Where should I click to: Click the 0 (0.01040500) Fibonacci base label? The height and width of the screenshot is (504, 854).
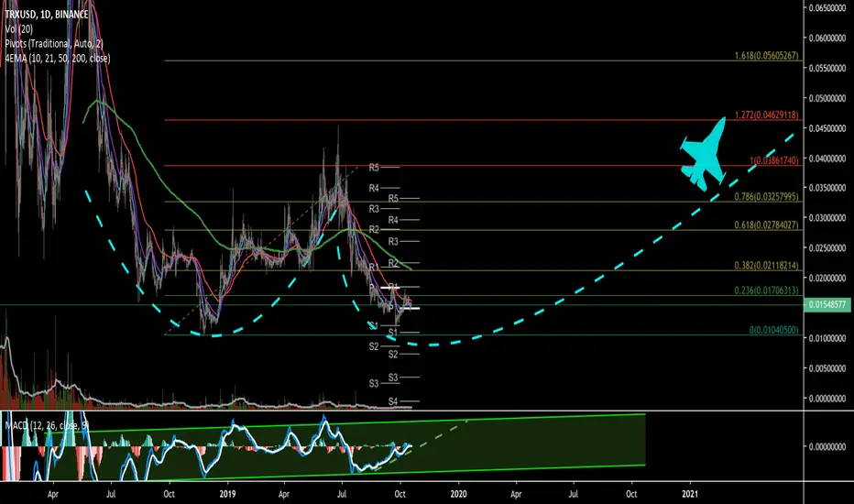[x=774, y=330]
